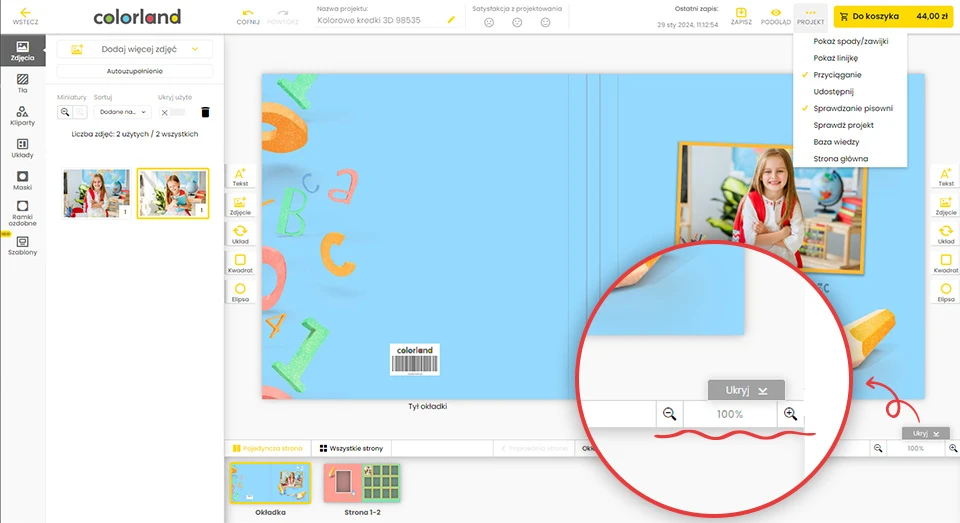This screenshot has height=523, width=960.
Task: Add Zdjęcie on the left page toolbar
Action: tap(240, 206)
